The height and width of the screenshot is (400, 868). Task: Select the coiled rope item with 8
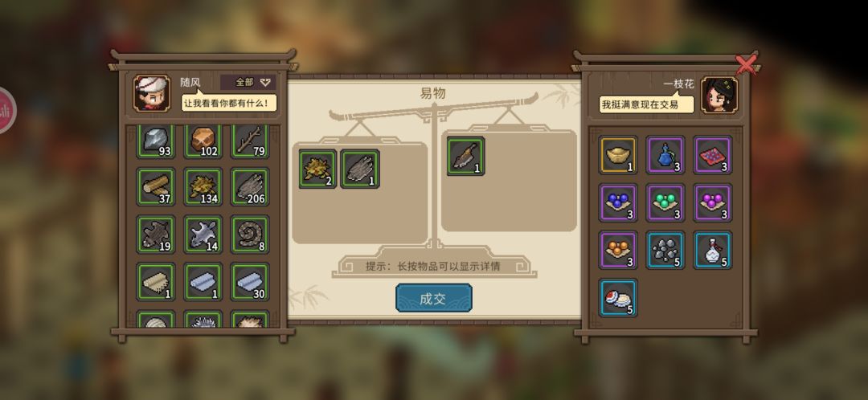[250, 235]
